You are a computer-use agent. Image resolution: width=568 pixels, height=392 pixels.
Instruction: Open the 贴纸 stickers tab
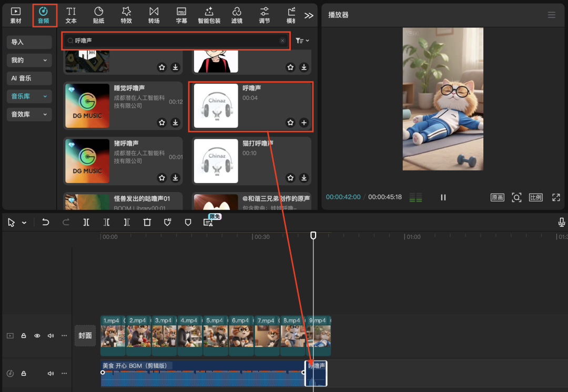98,15
